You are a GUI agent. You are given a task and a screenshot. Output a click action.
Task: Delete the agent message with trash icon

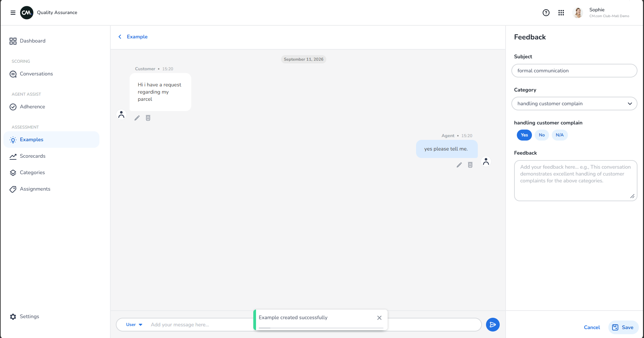click(470, 165)
